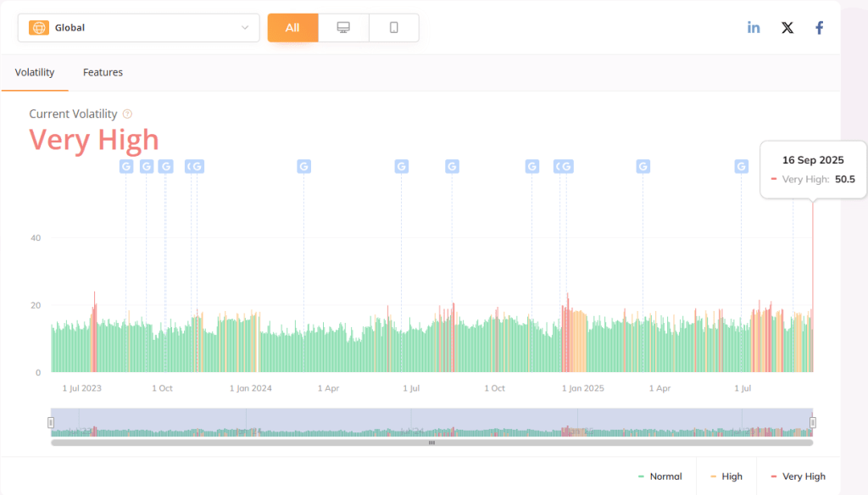Click the first Google update marker
Viewport: 868px width, 495px height.
pos(125,166)
